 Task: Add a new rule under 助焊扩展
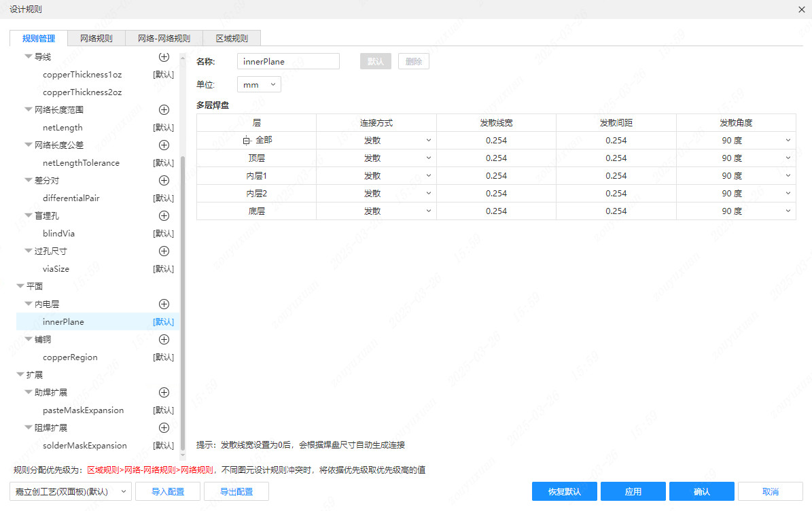pyautogui.click(x=164, y=392)
